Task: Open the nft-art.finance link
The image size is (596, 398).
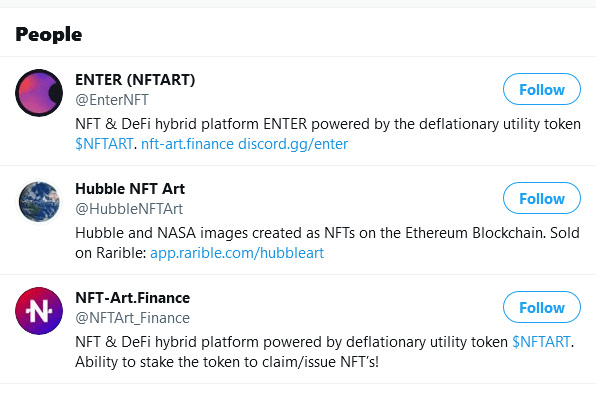Action: click(187, 144)
